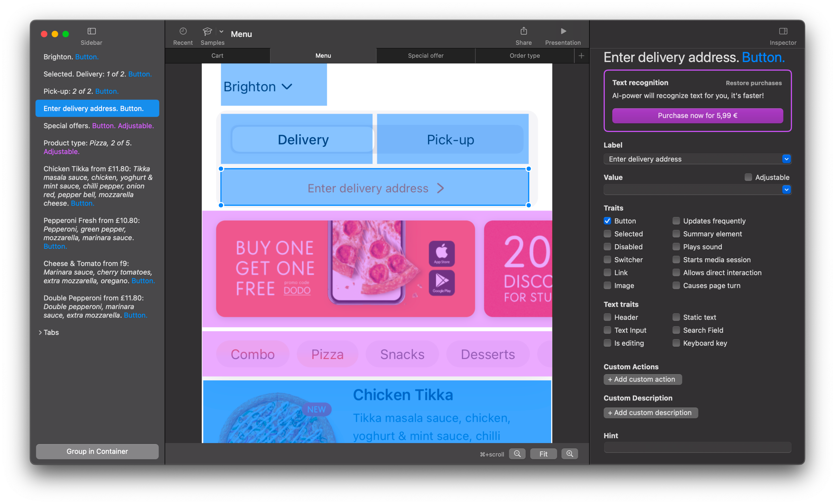
Task: Open the Value field dropdown arrow
Action: click(786, 189)
